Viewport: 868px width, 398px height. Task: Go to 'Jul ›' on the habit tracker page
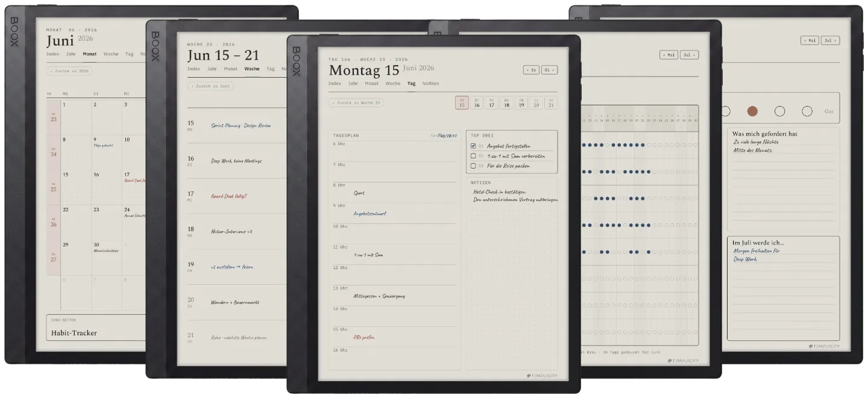[x=689, y=55]
